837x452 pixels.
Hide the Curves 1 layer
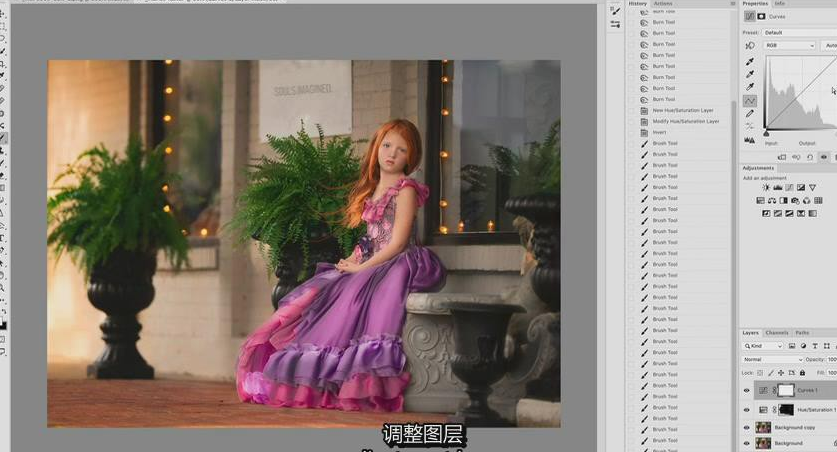click(747, 391)
